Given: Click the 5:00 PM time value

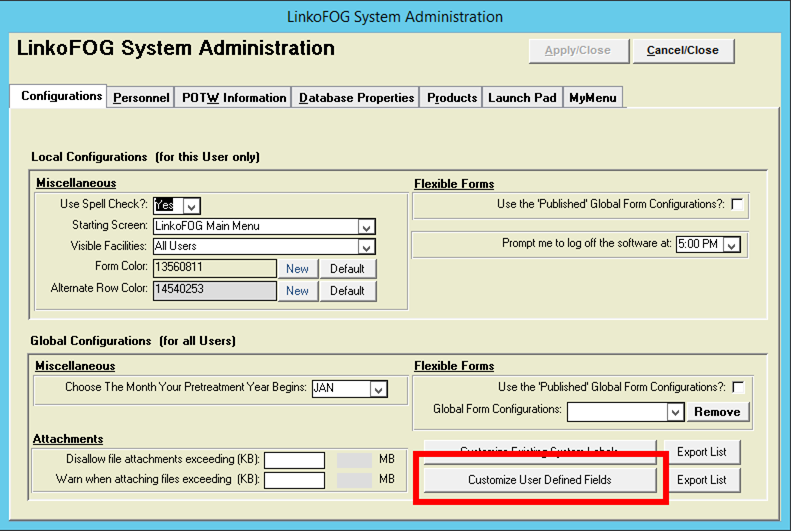Looking at the screenshot, I should click(x=698, y=244).
